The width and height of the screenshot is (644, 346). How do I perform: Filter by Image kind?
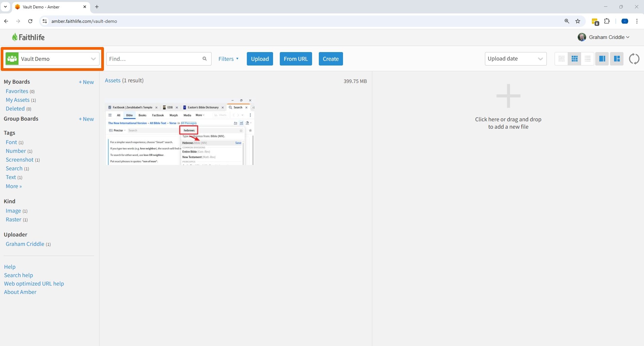point(13,211)
